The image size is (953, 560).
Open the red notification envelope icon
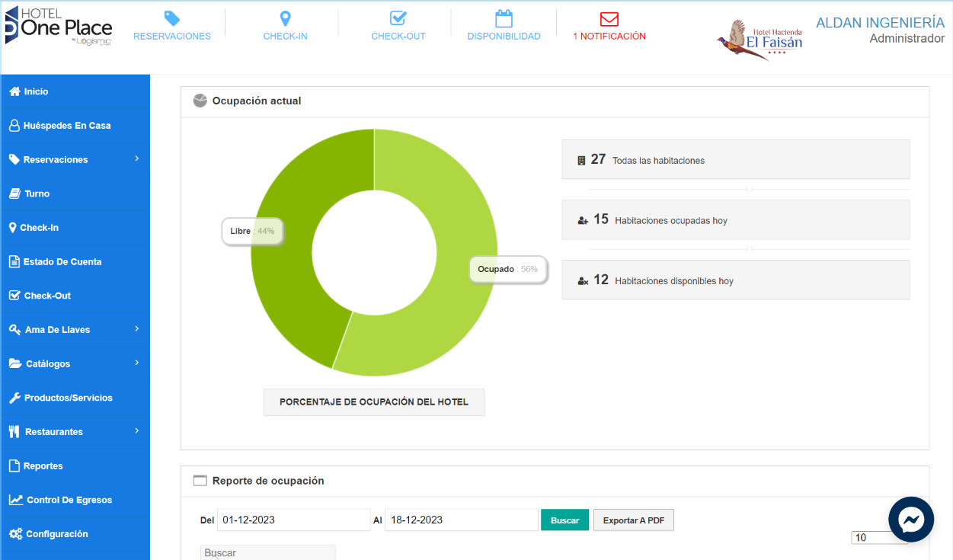[609, 20]
